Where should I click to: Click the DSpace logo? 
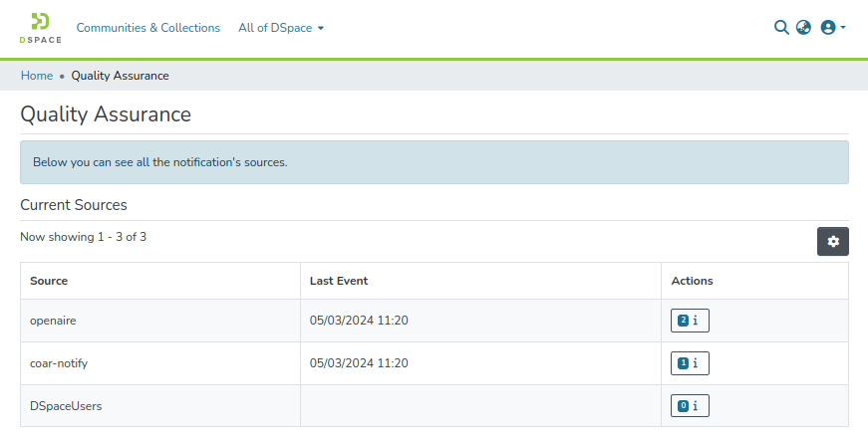(40, 28)
